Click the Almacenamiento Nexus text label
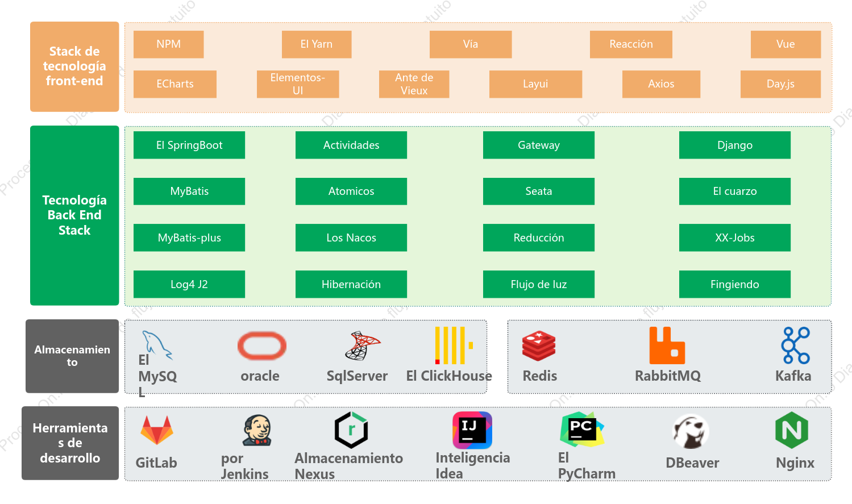Viewport: 852px width, 504px height. pyautogui.click(x=349, y=466)
